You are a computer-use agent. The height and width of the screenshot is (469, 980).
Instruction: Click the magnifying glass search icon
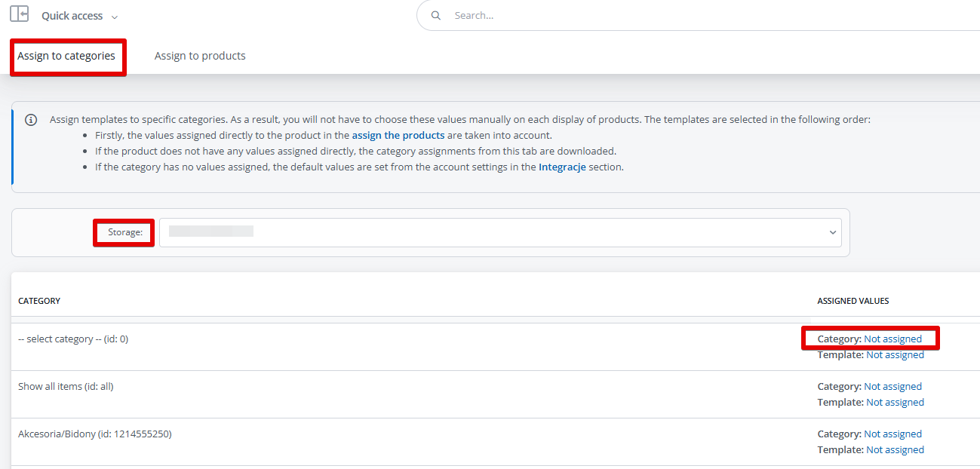click(435, 15)
